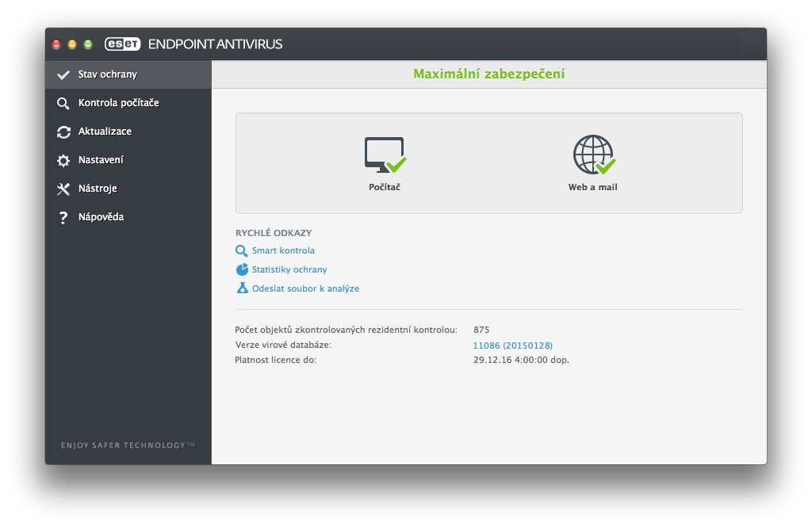Open the Web a mail globe icon

pos(594,155)
